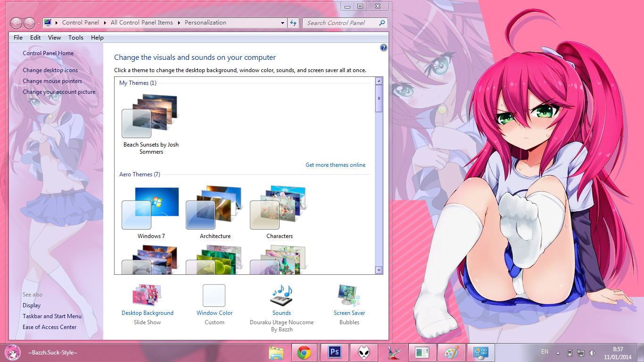Expand arrow after Control Panel breadcrumb

(x=105, y=23)
